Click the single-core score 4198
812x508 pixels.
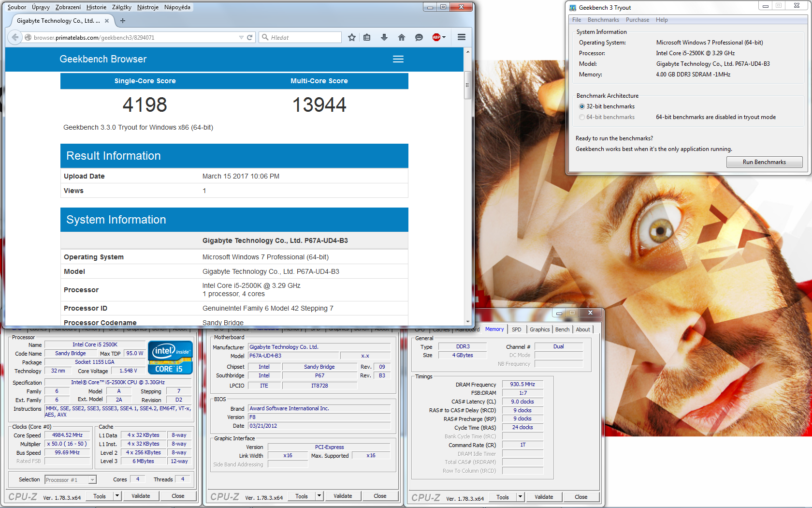[x=145, y=105]
